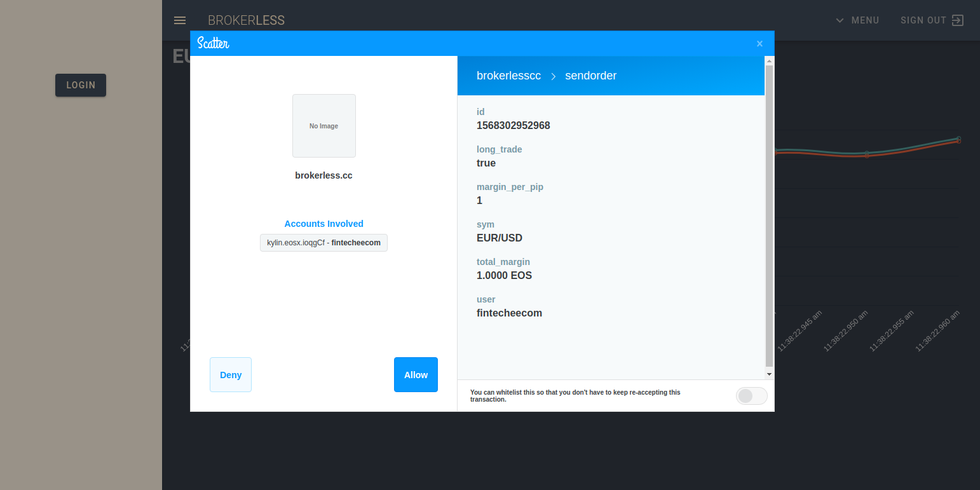Click the sym value EUR/USD
The image size is (980, 490).
[500, 238]
